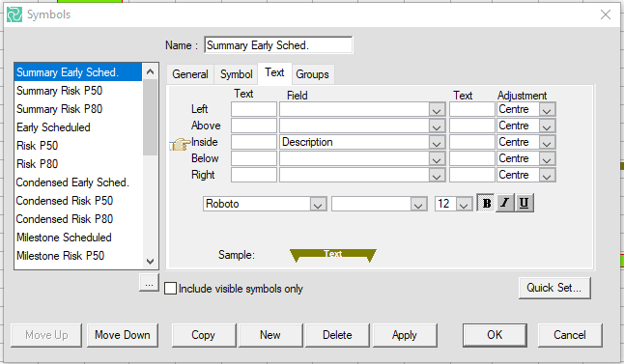Open the Roboto font dropdown
Image resolution: width=624 pixels, height=364 pixels.
(x=318, y=204)
